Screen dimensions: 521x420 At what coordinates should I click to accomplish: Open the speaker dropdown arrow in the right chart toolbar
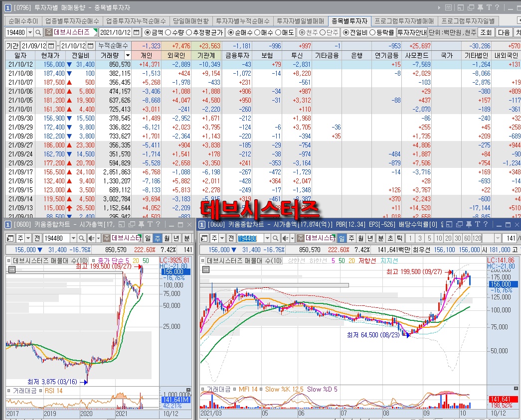tap(292, 238)
